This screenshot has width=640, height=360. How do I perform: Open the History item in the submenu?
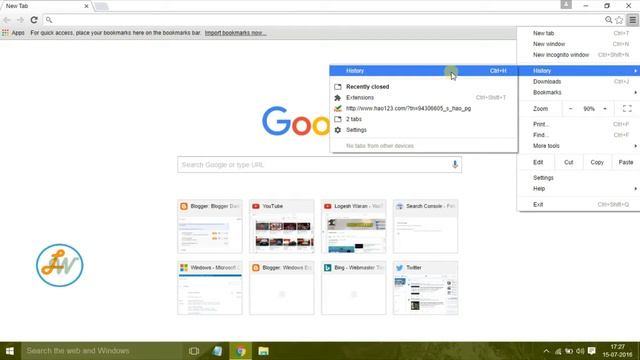(424, 71)
